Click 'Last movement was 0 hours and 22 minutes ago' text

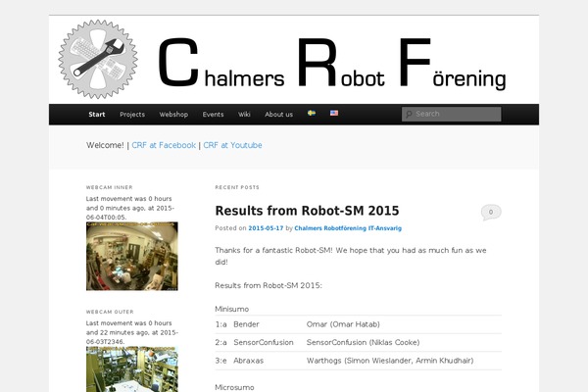131,332
